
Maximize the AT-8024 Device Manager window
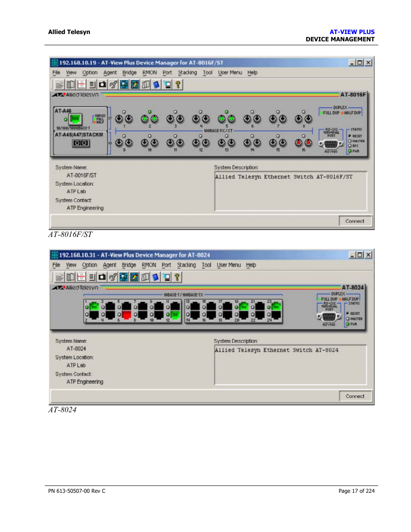pos(360,255)
